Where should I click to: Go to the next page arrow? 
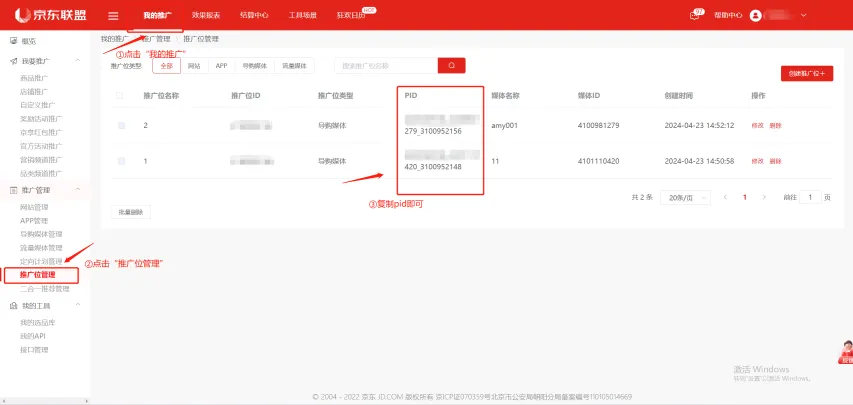[x=764, y=197]
